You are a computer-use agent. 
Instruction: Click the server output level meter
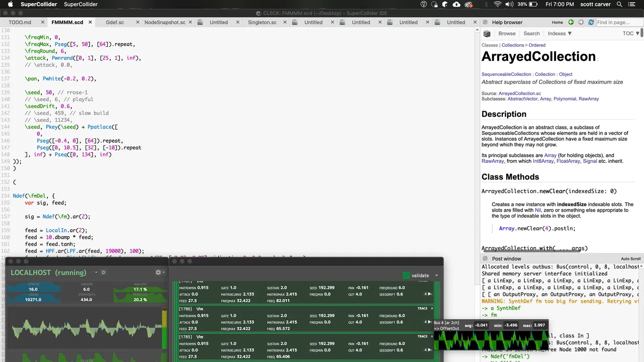coord(164,329)
